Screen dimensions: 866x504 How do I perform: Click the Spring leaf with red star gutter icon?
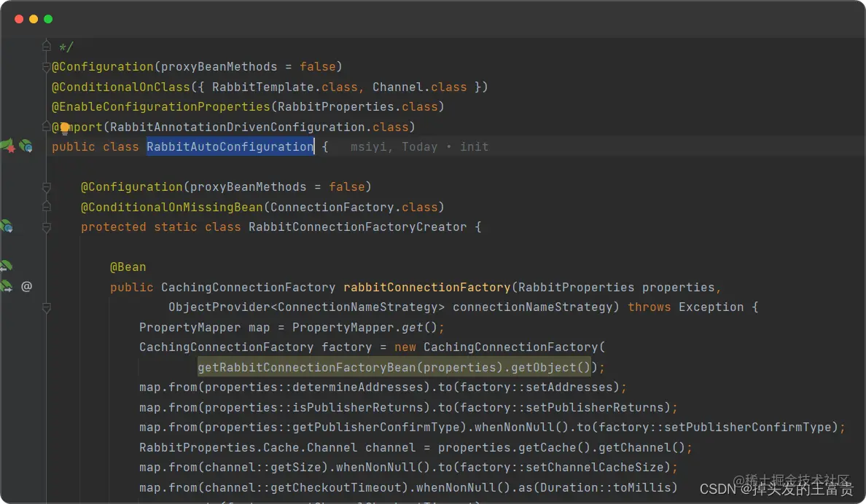(x=8, y=146)
